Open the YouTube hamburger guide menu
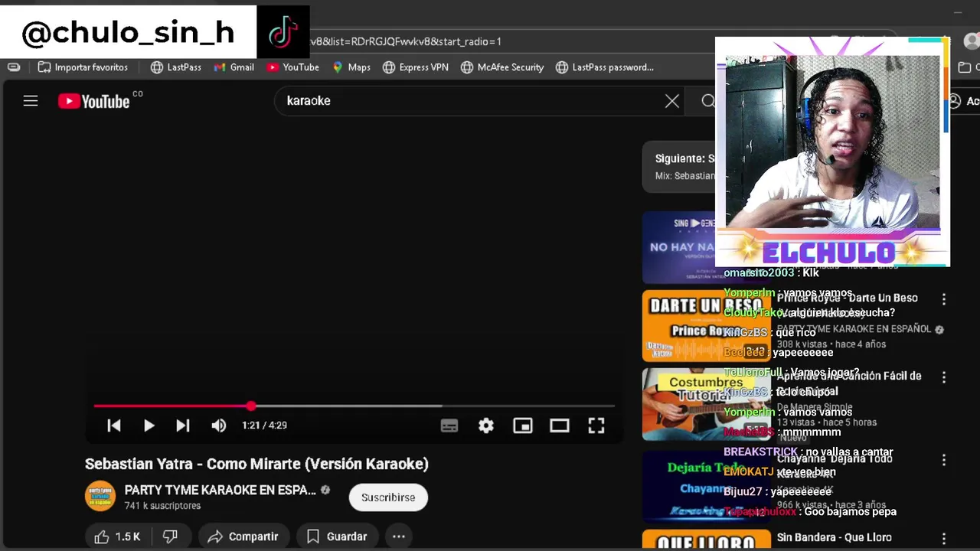This screenshot has height=551, width=980. [x=31, y=101]
